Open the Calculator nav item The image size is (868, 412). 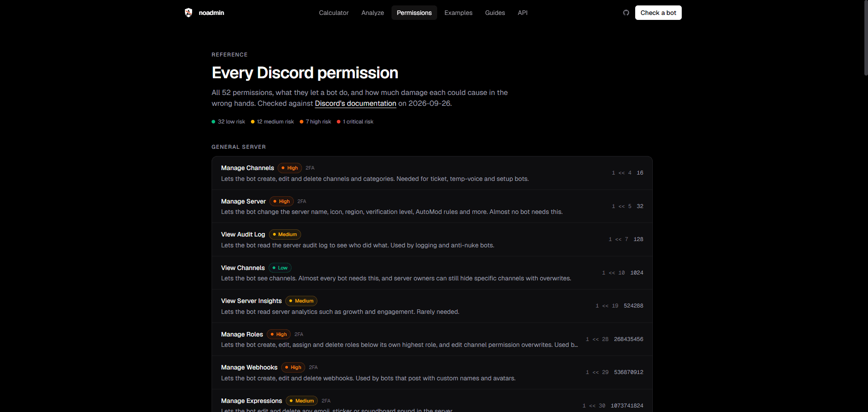pyautogui.click(x=334, y=13)
